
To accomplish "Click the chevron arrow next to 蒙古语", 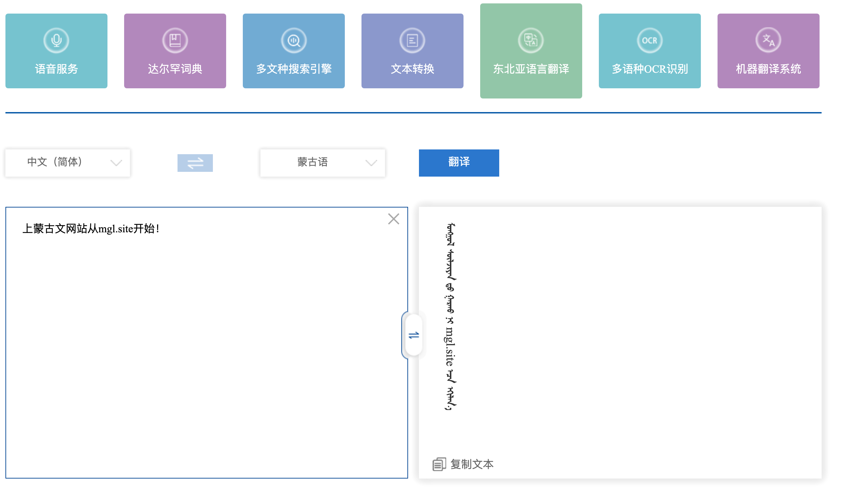I will [x=371, y=163].
